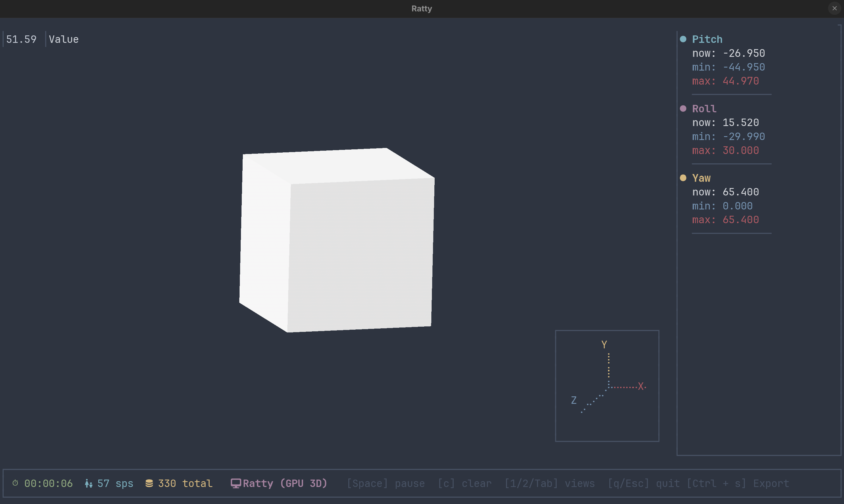Click the [Space] pause hint

(385, 483)
